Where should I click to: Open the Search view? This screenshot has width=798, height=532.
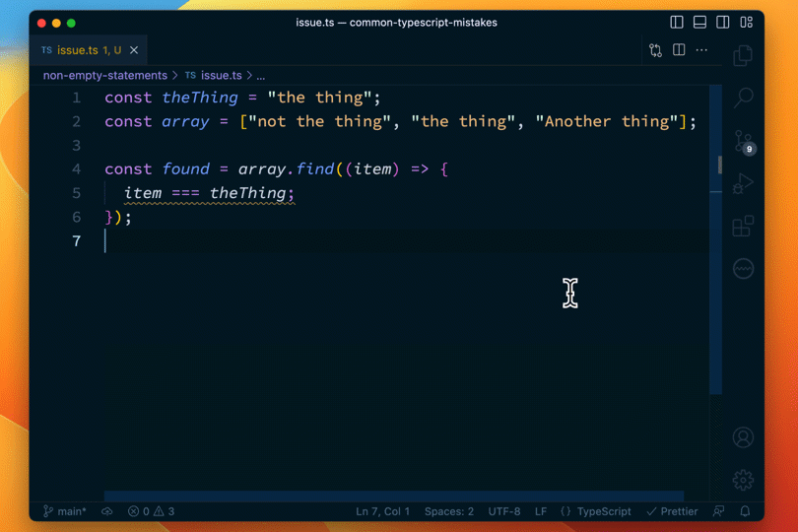click(x=743, y=98)
